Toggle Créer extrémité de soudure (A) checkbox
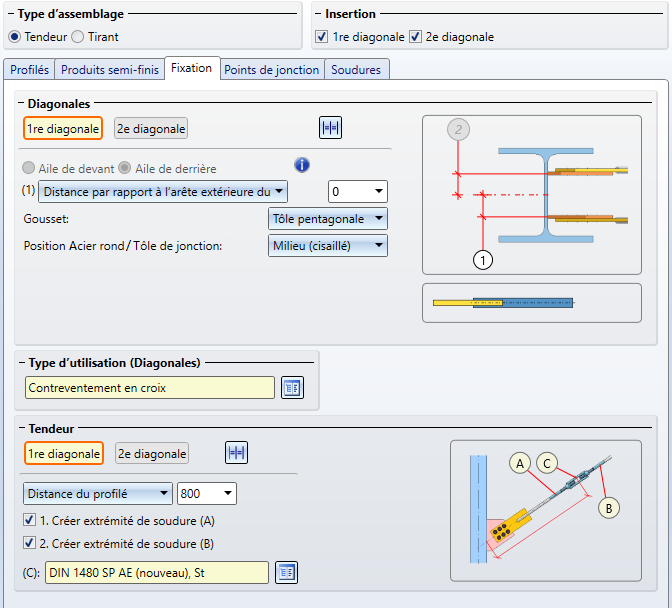The height and width of the screenshot is (608, 672). click(x=29, y=520)
